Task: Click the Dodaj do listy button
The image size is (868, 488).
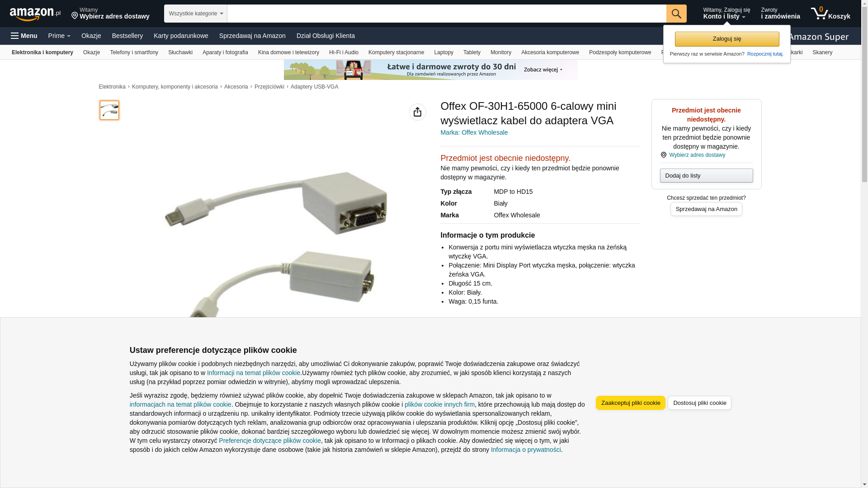Action: [x=707, y=175]
